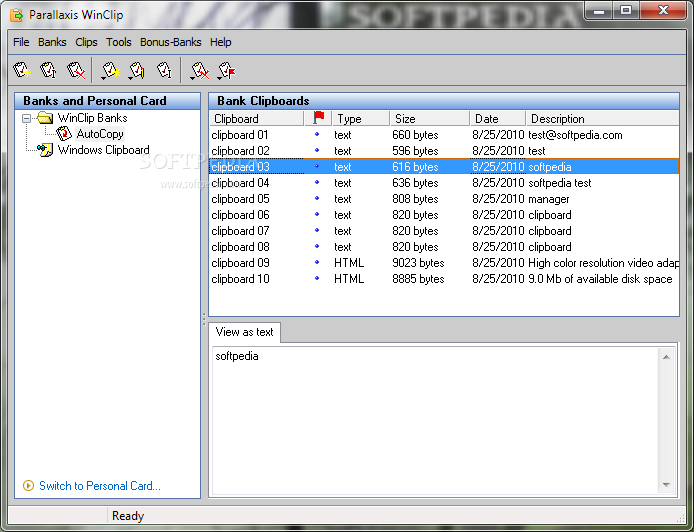Click the scroll down arrow in text view
The width and height of the screenshot is (694, 532).
666,485
